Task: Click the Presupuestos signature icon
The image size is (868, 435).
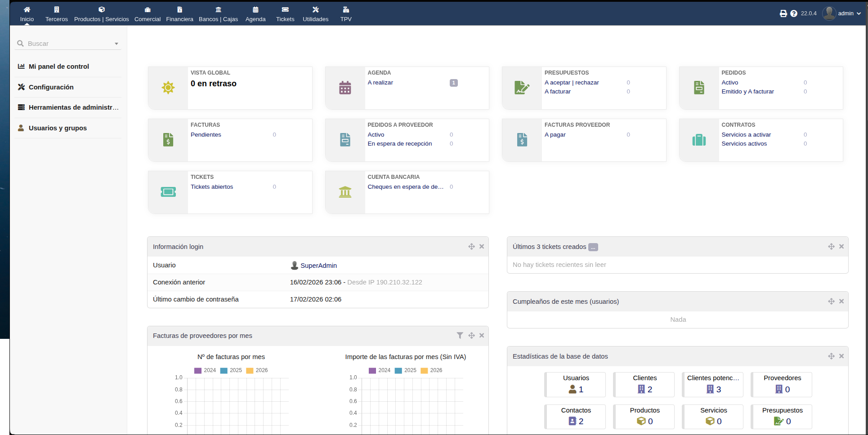Action: [522, 88]
